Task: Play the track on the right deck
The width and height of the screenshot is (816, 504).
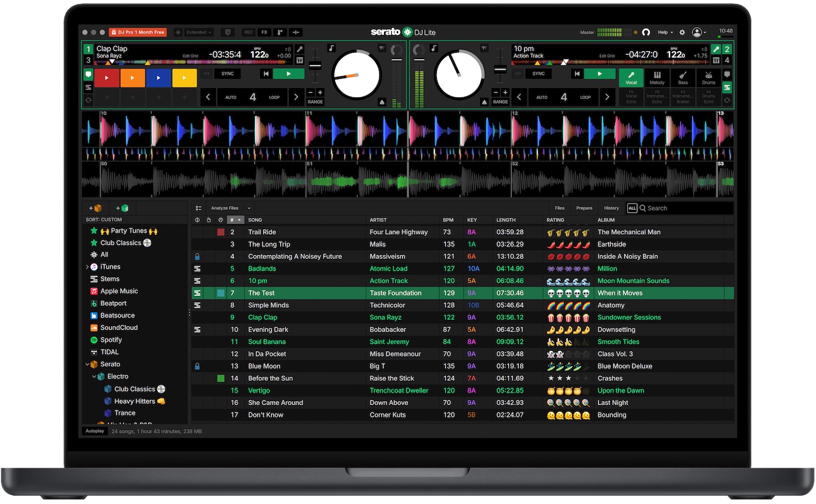Action: 599,73
